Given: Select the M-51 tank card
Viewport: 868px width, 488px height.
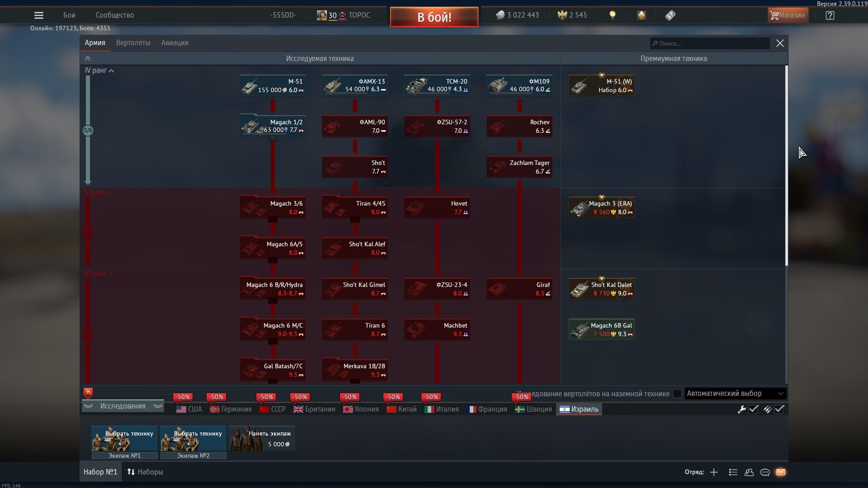Looking at the screenshot, I should coord(273,85).
